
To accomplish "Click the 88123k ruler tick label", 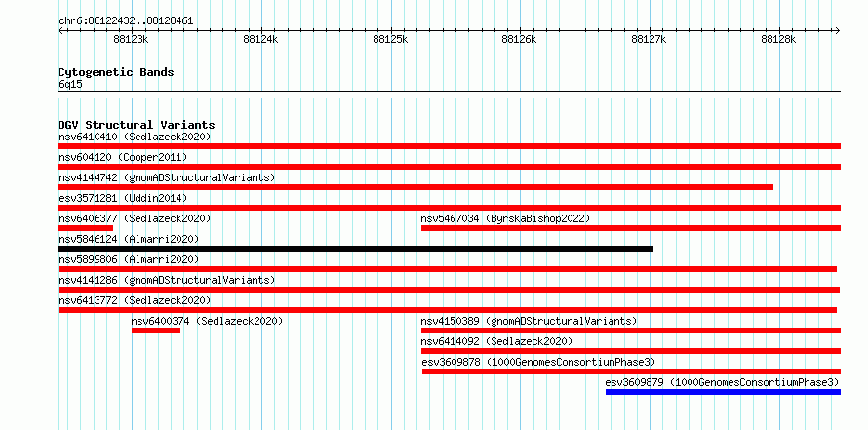I will (131, 39).
